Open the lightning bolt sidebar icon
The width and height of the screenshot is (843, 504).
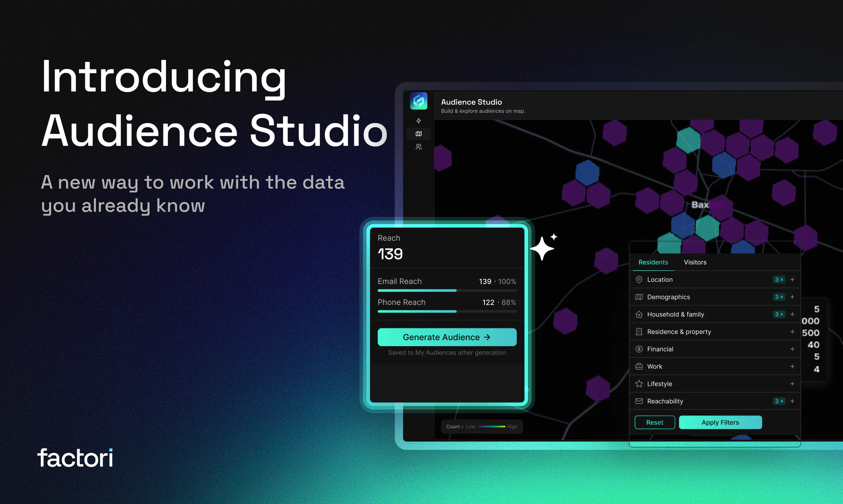pos(419,121)
